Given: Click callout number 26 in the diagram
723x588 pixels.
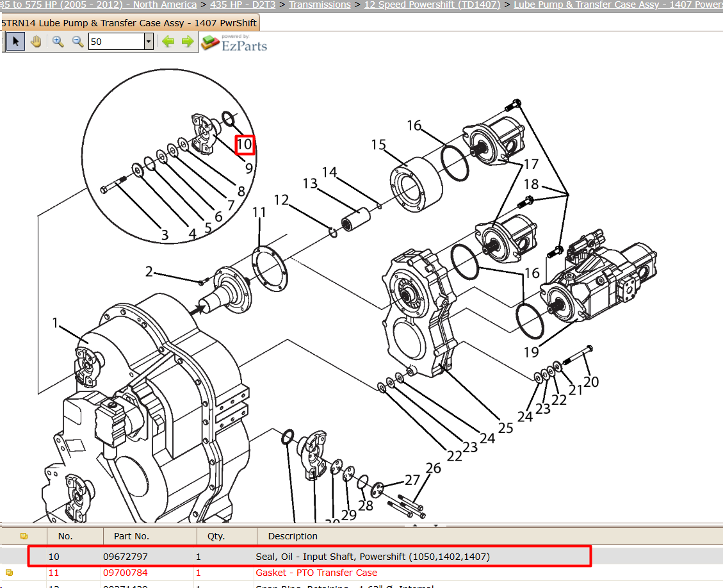Looking at the screenshot, I should (434, 468).
